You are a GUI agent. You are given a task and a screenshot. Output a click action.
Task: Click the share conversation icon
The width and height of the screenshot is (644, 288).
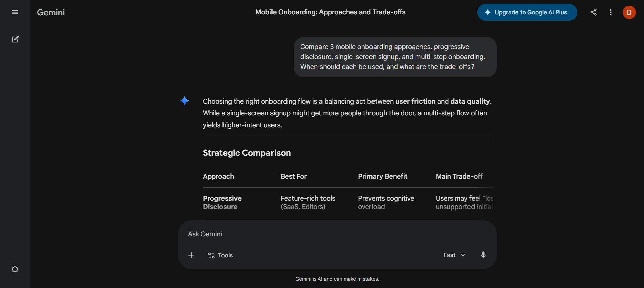(x=593, y=12)
